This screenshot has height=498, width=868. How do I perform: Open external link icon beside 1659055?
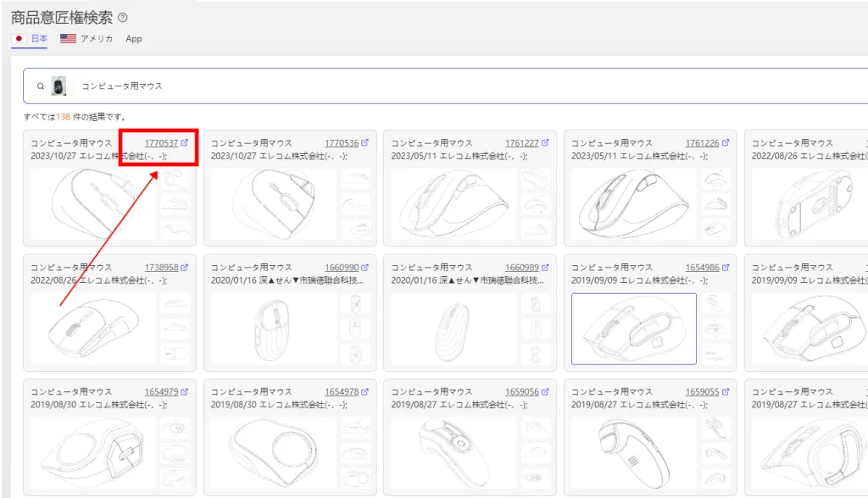(726, 392)
